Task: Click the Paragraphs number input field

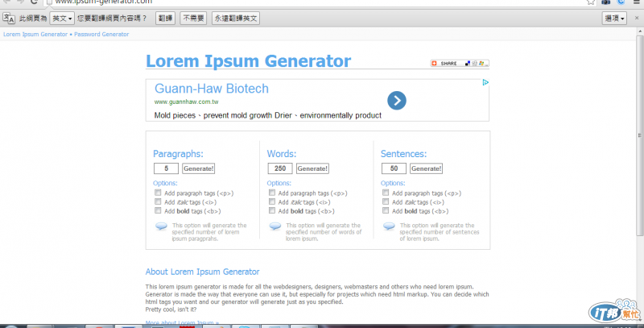Action: (x=166, y=168)
